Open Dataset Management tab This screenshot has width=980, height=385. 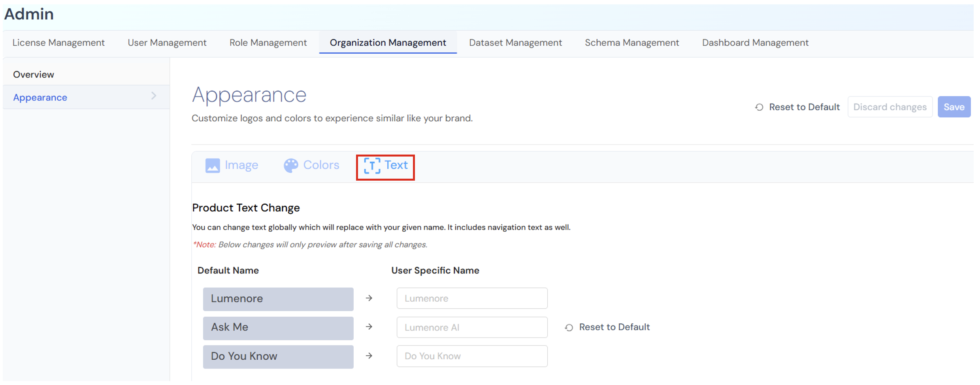515,43
